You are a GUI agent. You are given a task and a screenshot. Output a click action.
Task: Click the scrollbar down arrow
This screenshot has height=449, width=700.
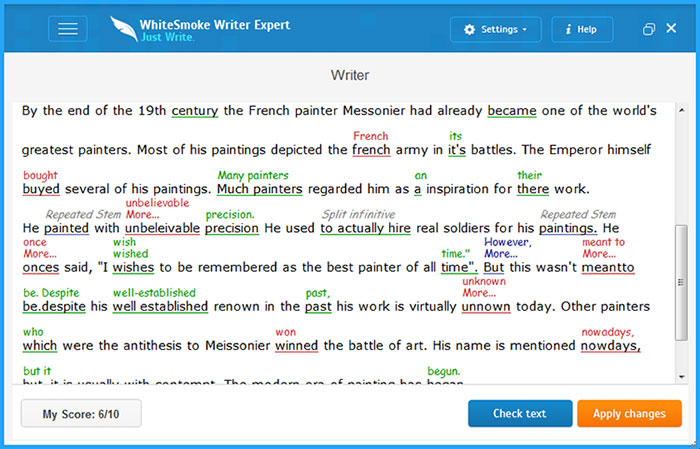[682, 377]
